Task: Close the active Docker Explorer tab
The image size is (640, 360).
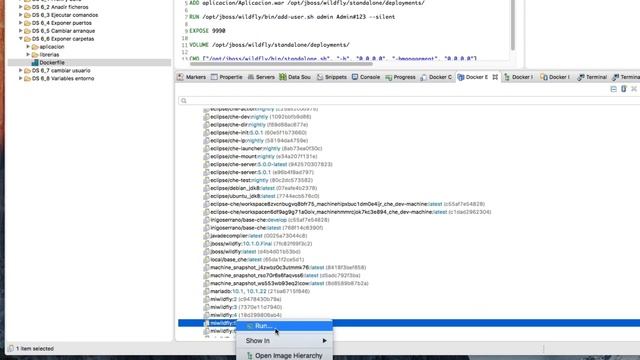Action: click(495, 77)
